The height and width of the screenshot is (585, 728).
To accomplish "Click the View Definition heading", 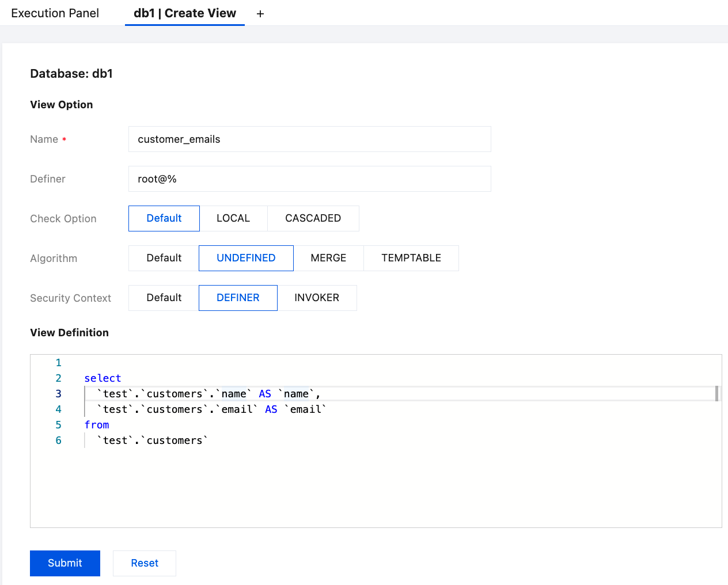I will pyautogui.click(x=69, y=333).
